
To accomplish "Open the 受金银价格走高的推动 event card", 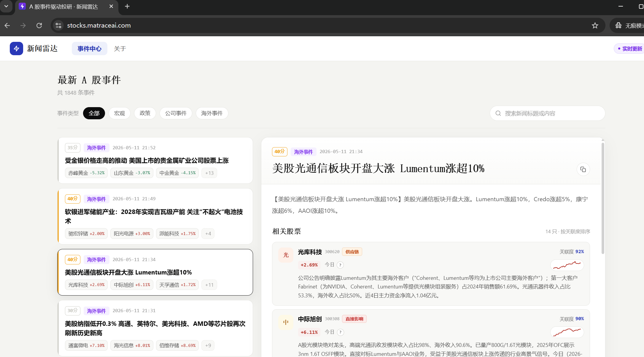I will coord(155,160).
